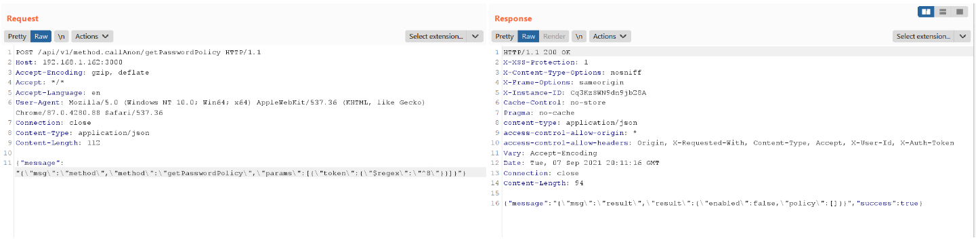Click the Accept-Language: en line
Screen dimensions: 980x249
(x=58, y=92)
